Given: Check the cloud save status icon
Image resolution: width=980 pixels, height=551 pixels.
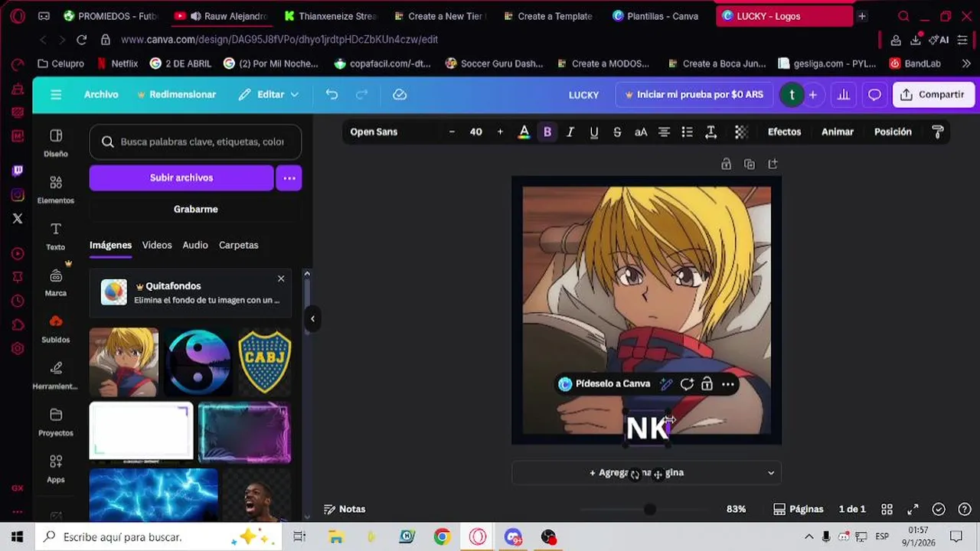Looking at the screenshot, I should pyautogui.click(x=400, y=95).
